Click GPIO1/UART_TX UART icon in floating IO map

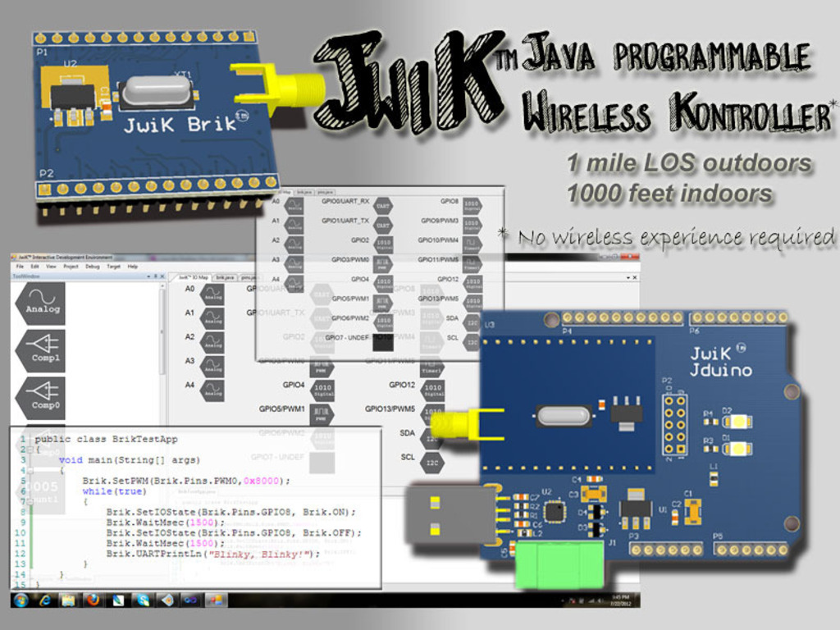pyautogui.click(x=382, y=226)
